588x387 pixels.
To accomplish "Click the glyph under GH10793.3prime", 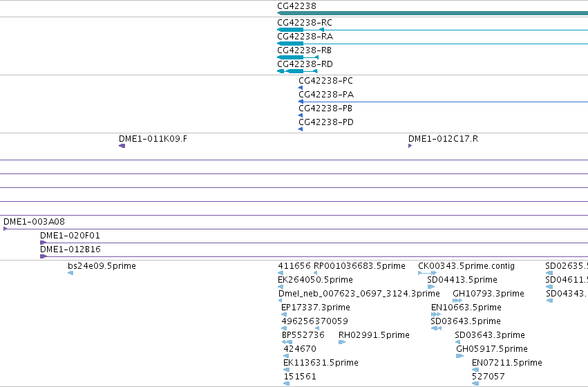I will pyautogui.click(x=457, y=301).
